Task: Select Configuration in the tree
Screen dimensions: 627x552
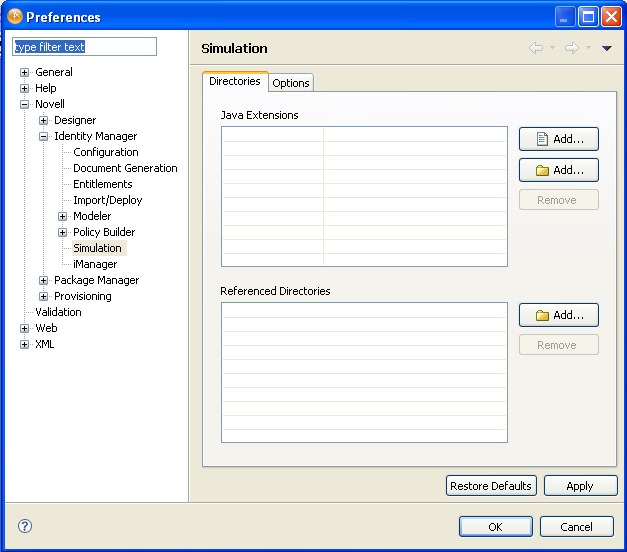Action: (x=106, y=152)
